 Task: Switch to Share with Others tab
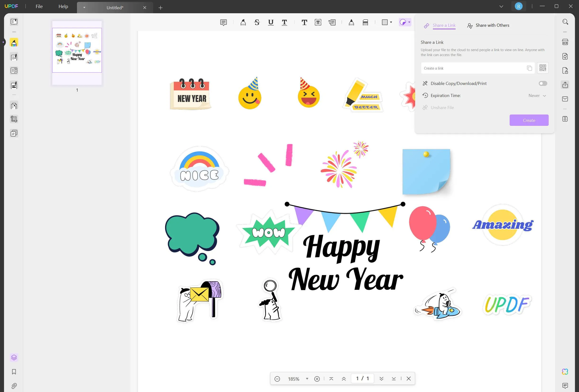click(488, 25)
